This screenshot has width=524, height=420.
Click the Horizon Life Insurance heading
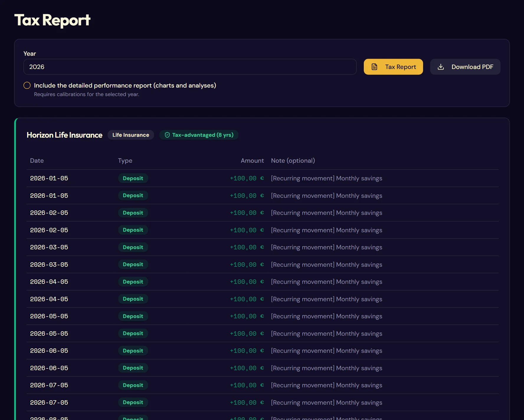tap(65, 135)
